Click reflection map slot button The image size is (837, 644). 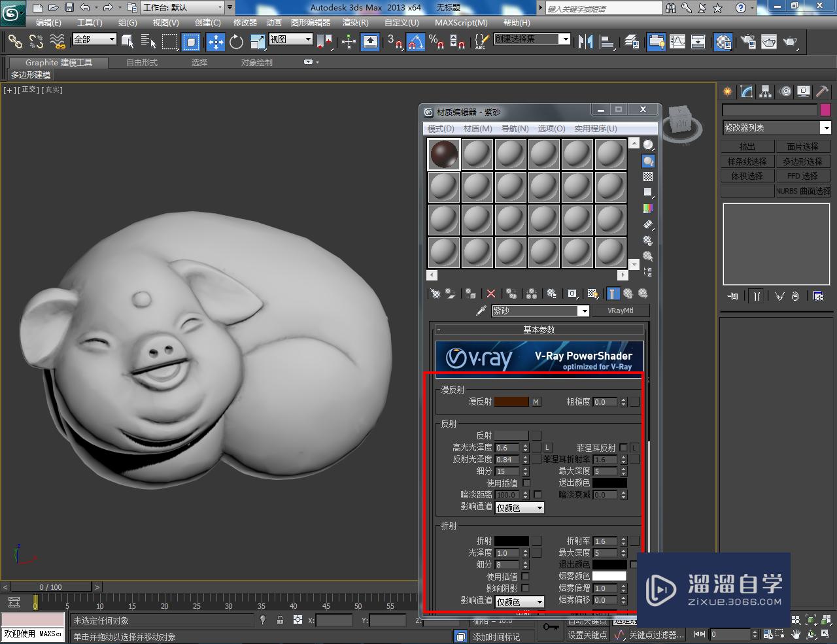point(536,435)
